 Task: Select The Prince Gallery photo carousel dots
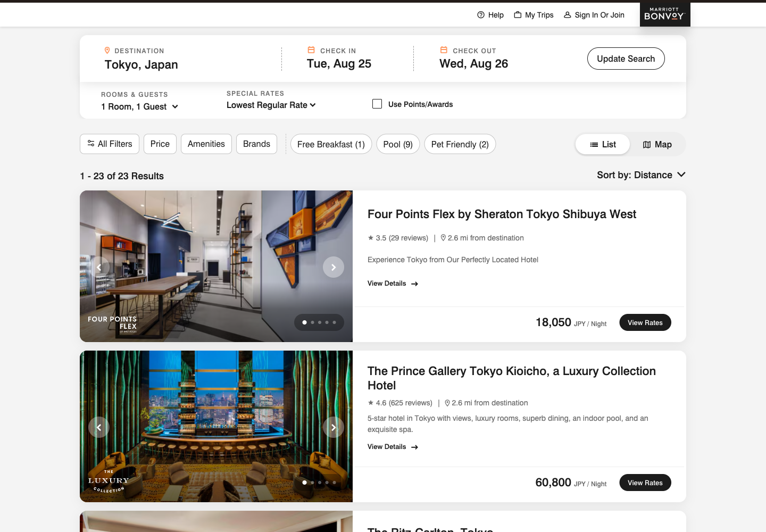point(319,483)
